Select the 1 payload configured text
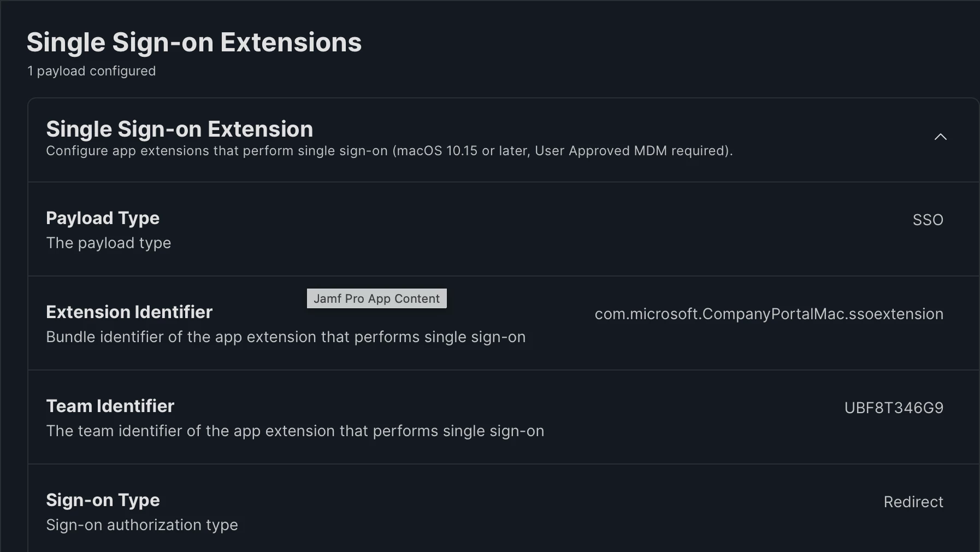 tap(91, 71)
